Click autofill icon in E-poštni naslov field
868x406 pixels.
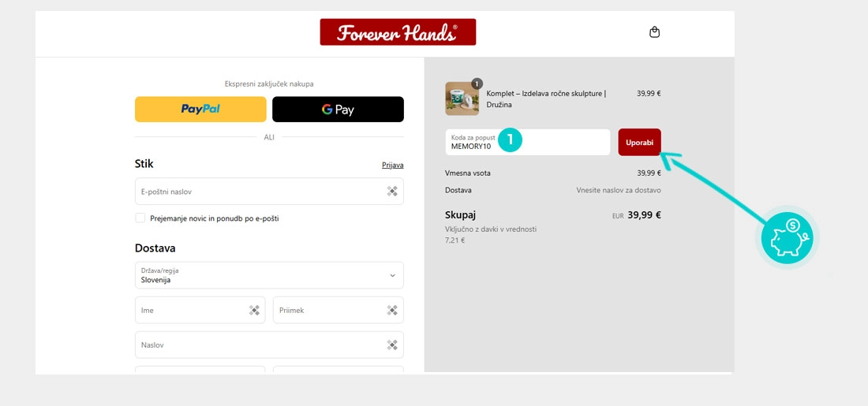tap(392, 192)
